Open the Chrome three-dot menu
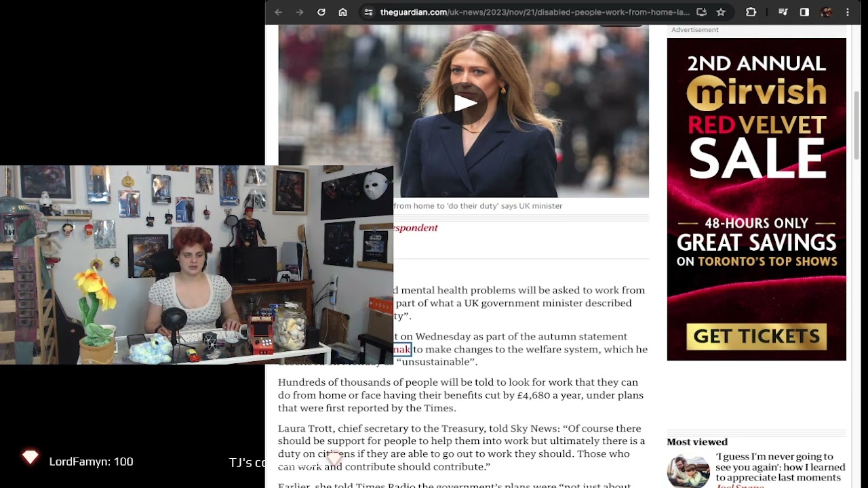This screenshot has width=868, height=488. click(848, 12)
